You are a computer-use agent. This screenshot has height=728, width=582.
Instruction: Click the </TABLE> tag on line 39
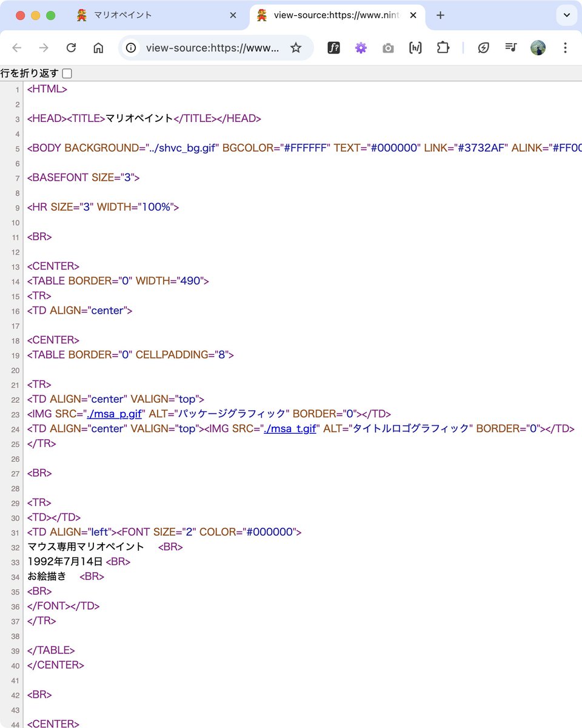tap(51, 650)
